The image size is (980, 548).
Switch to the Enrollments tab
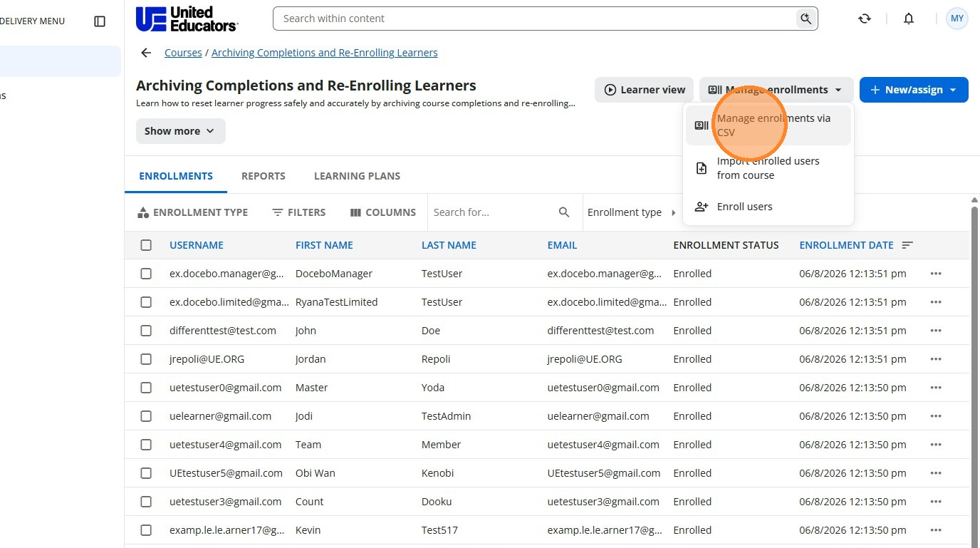click(176, 176)
